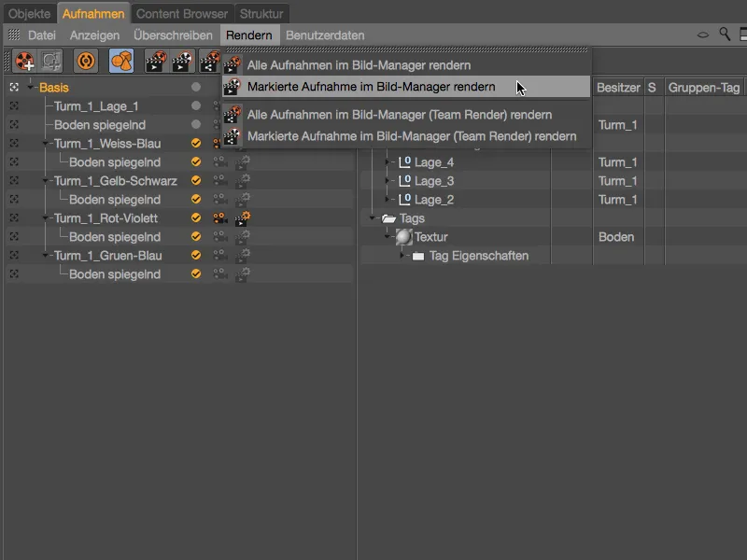Screen dimensions: 747x560
Task: Select the highlighted sphere-cone object icon
Action: [x=122, y=61]
